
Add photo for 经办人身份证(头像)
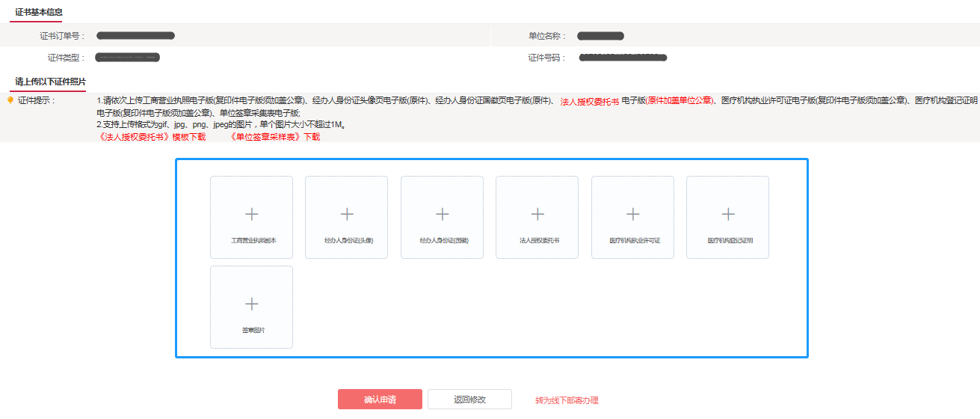(x=346, y=215)
